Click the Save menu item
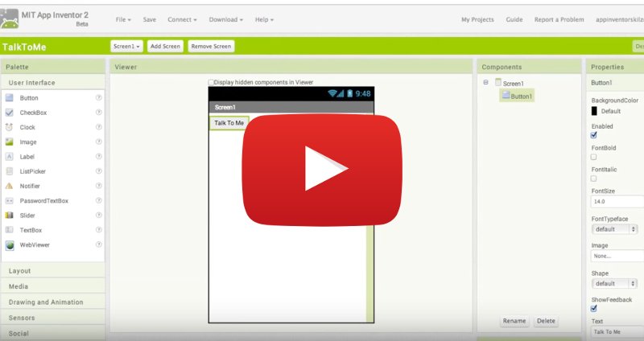This screenshot has width=644, height=341. [150, 19]
